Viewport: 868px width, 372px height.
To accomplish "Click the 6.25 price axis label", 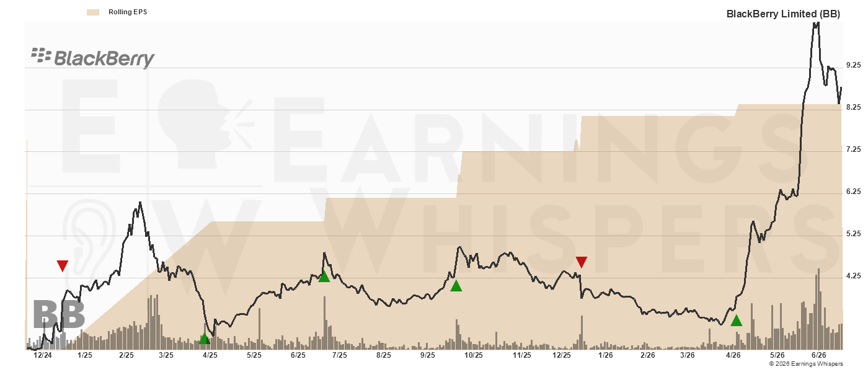I will tap(854, 192).
